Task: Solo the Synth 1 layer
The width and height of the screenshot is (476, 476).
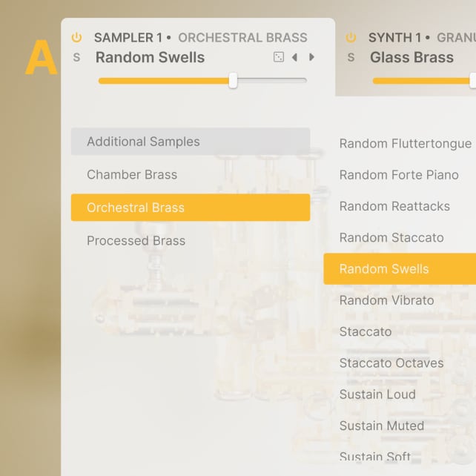Action: [351, 57]
